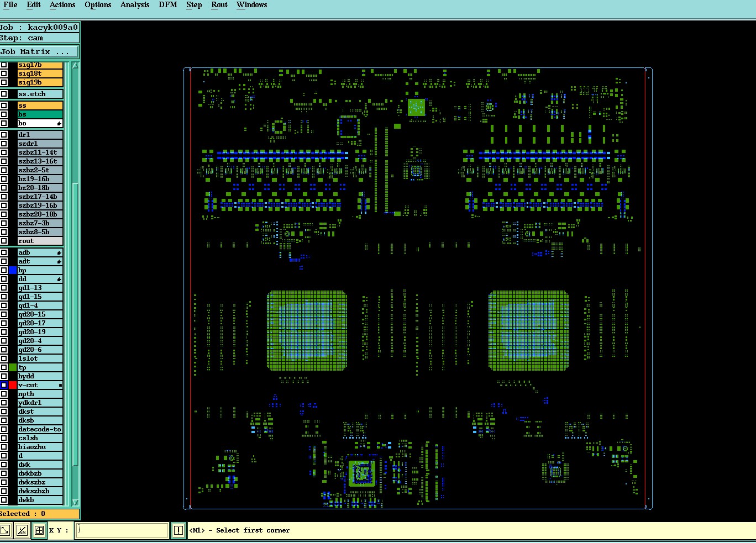
Task: Select the cslsh layer name
Action: [40, 438]
